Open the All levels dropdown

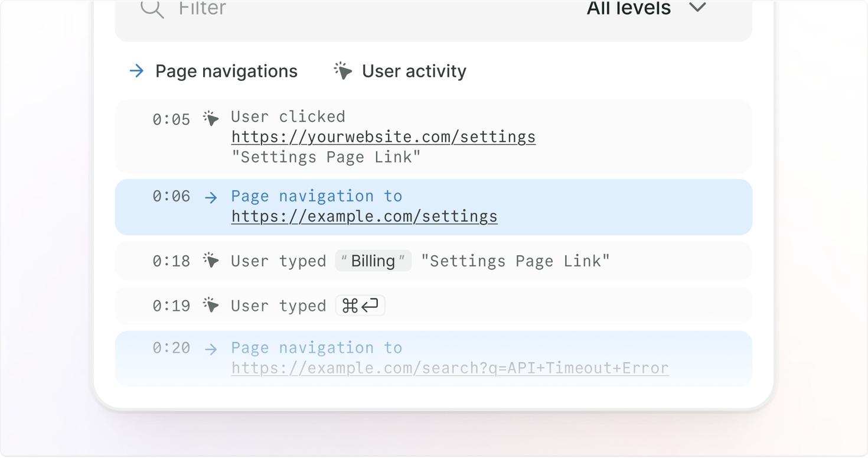pyautogui.click(x=646, y=8)
